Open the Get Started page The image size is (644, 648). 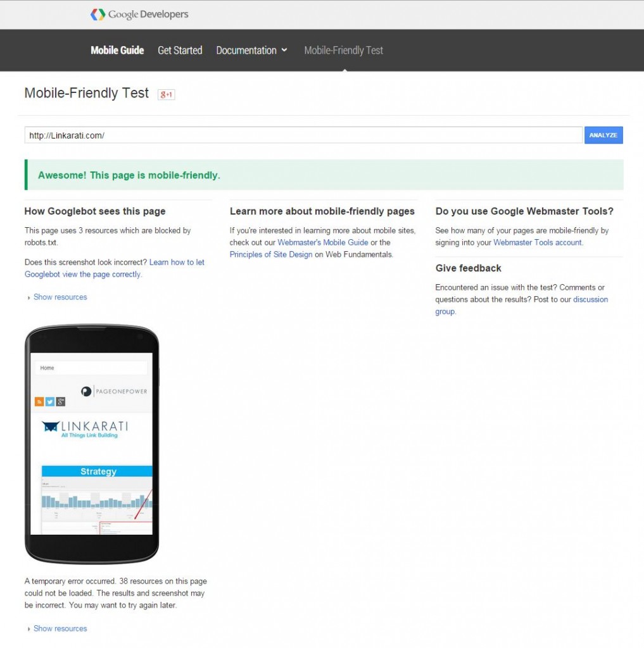pyautogui.click(x=180, y=51)
